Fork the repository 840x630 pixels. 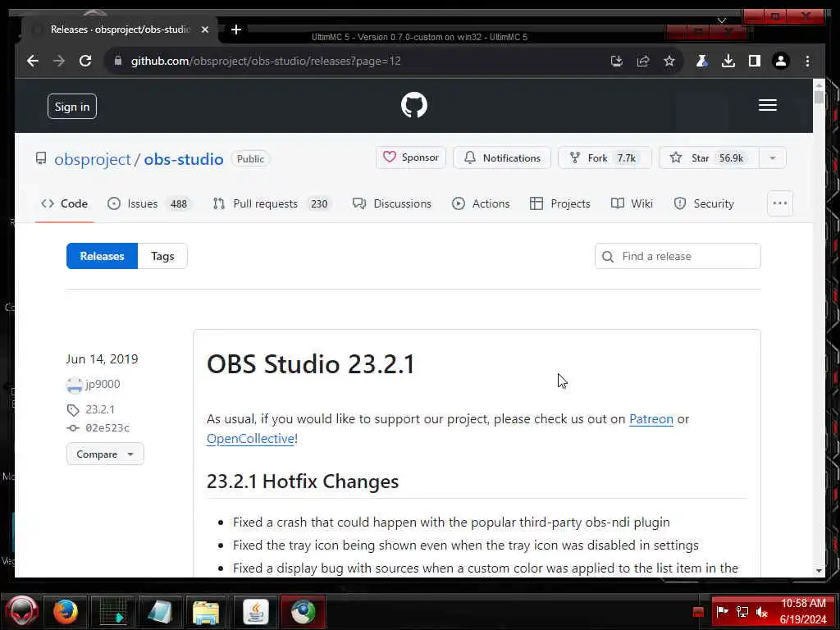point(605,157)
